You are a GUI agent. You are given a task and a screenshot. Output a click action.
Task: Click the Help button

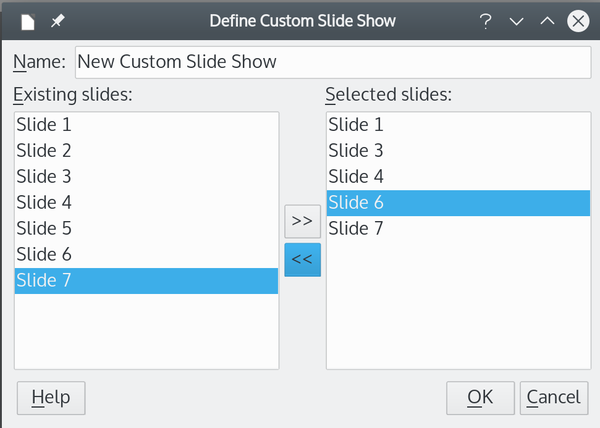[x=51, y=398]
